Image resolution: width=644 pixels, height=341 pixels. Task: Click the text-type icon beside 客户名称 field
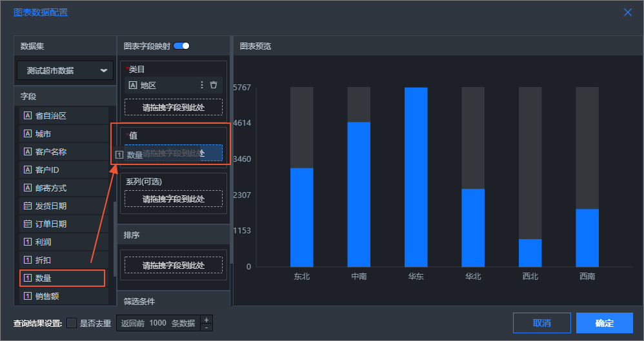coord(28,152)
